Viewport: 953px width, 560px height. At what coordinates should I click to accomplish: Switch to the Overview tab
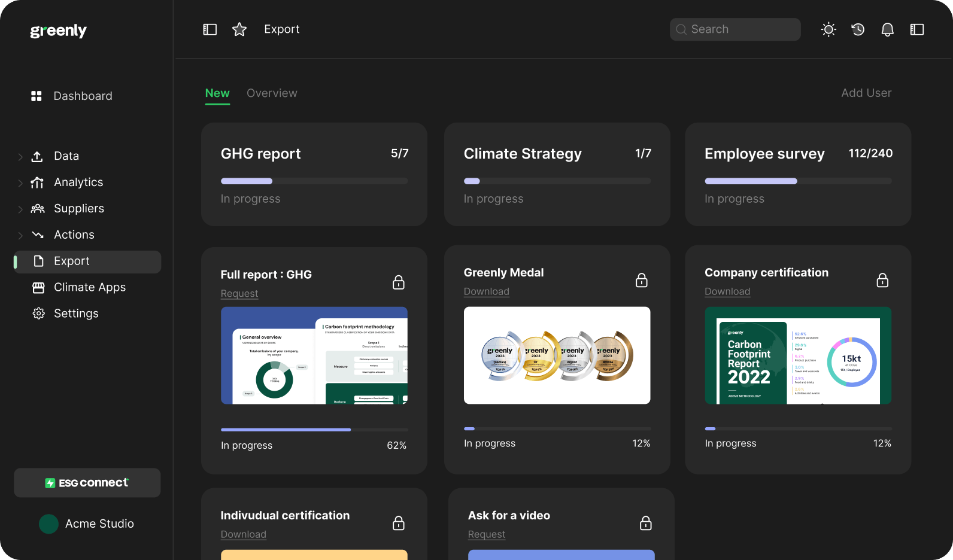click(x=272, y=93)
